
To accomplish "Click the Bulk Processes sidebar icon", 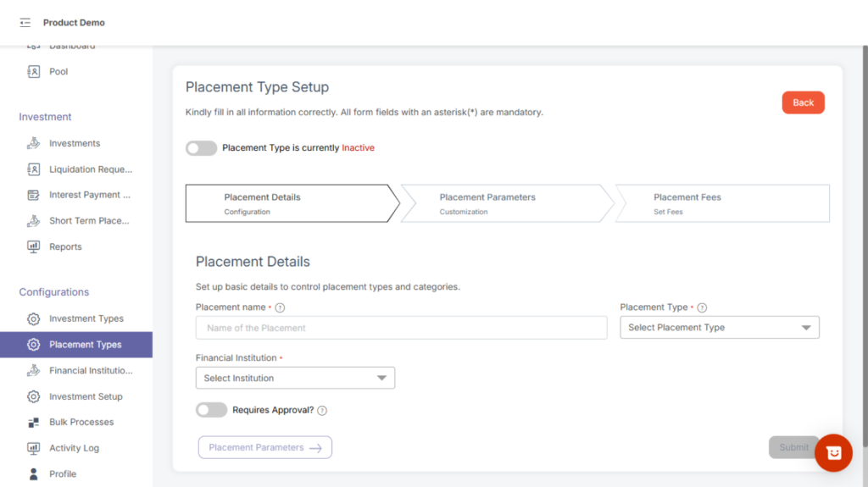I will point(34,422).
